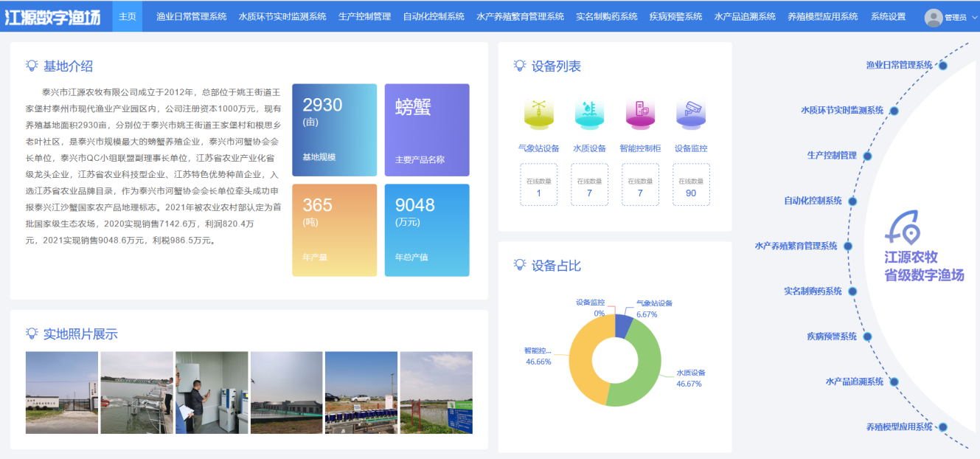Click the 螃蟹 主要产品名称 card
Viewport: 980px width, 459px height.
click(x=427, y=130)
